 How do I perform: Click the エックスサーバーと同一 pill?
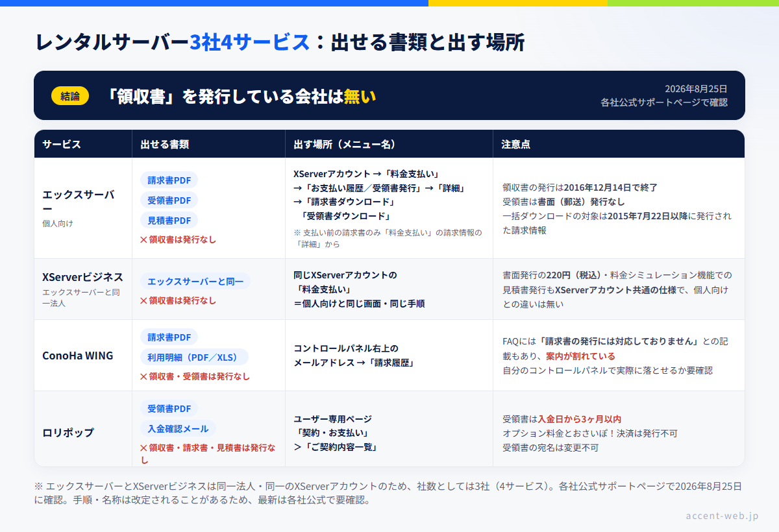click(195, 282)
